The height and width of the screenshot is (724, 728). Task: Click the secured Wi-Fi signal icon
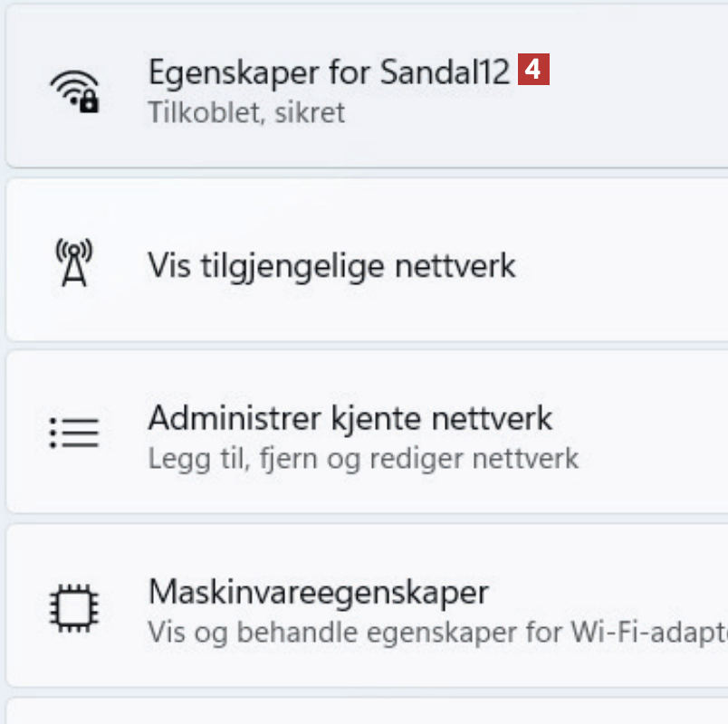pos(74,90)
